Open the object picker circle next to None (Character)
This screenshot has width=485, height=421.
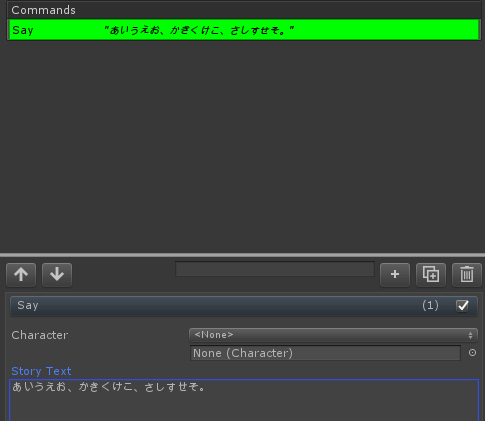tap(472, 353)
